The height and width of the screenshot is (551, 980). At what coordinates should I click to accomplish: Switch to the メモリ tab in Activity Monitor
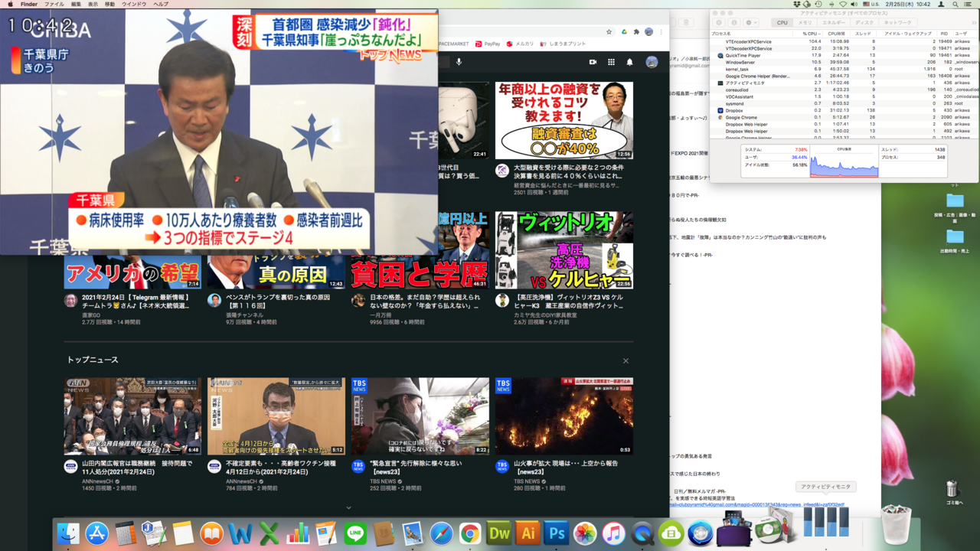[x=805, y=23]
